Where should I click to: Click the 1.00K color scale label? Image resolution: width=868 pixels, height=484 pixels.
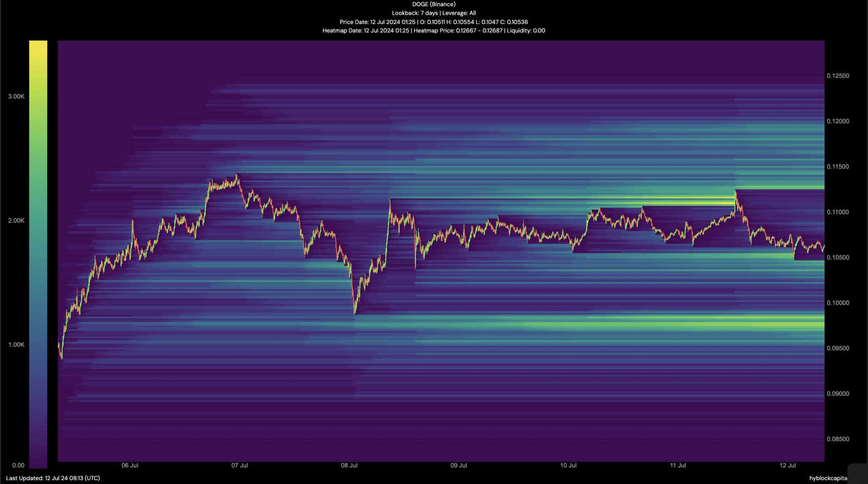pos(16,345)
